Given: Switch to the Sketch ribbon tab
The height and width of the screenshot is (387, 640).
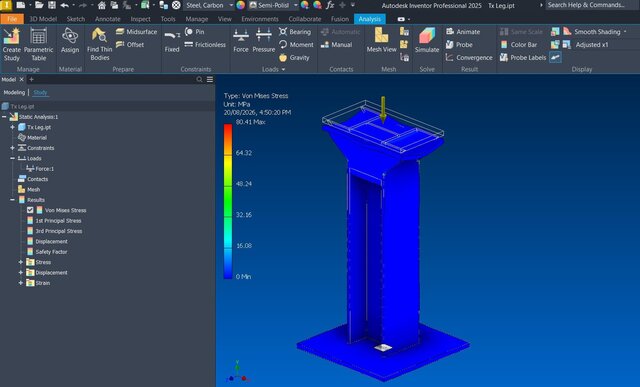Looking at the screenshot, I should (x=76, y=19).
